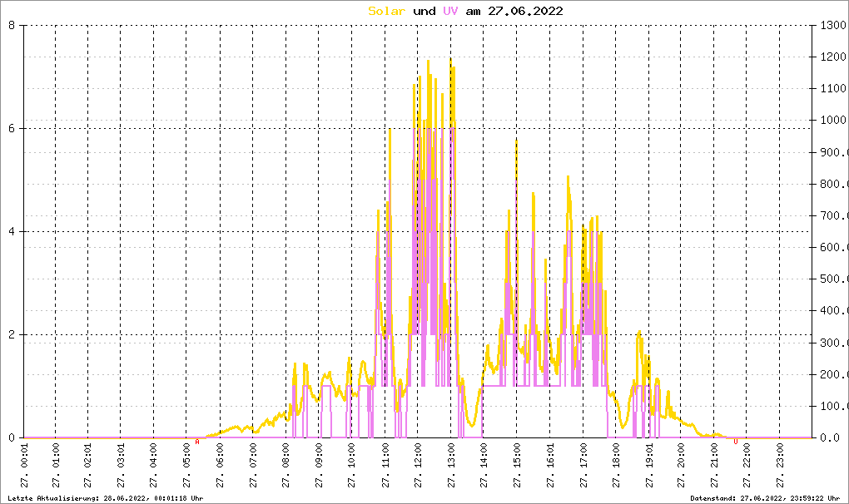This screenshot has width=849, height=504.
Task: Click the left axis label '2'
Action: 12,334
